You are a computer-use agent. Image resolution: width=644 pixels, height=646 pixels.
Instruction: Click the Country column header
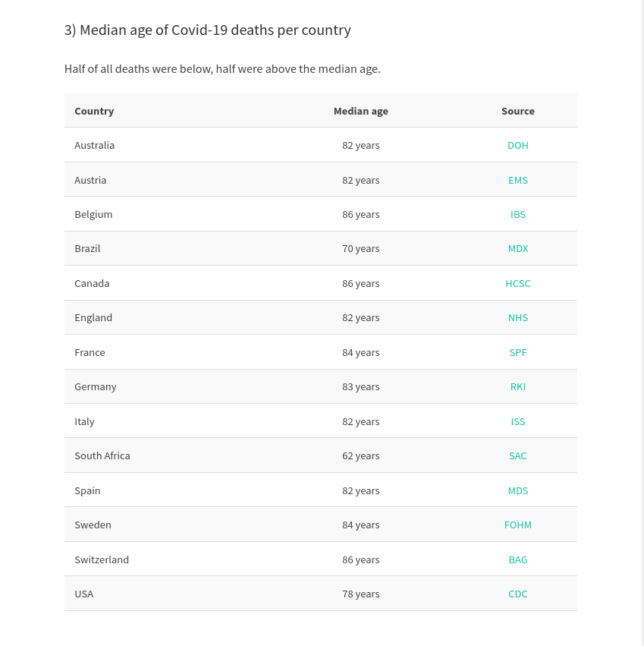94,112
